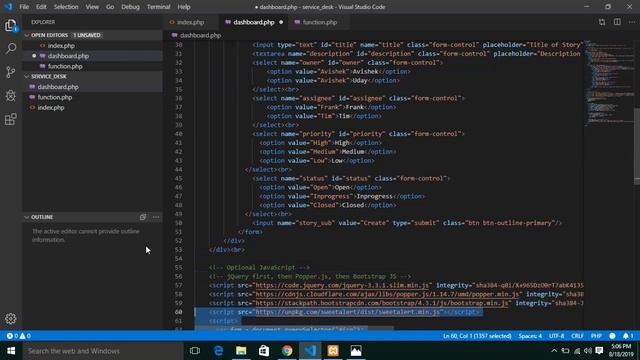The width and height of the screenshot is (640, 360).
Task: Change language mode via PHP indicator
Action: pos(596,336)
